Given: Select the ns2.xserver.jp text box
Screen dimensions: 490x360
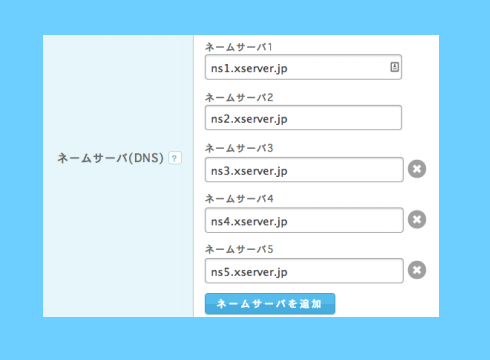Looking at the screenshot, I should coord(303,118).
